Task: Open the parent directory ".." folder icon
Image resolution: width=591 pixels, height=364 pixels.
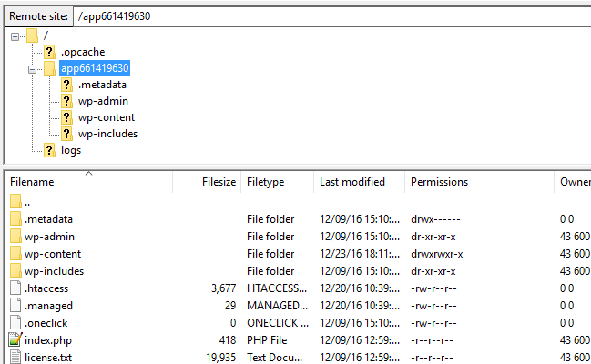Action: point(15,202)
